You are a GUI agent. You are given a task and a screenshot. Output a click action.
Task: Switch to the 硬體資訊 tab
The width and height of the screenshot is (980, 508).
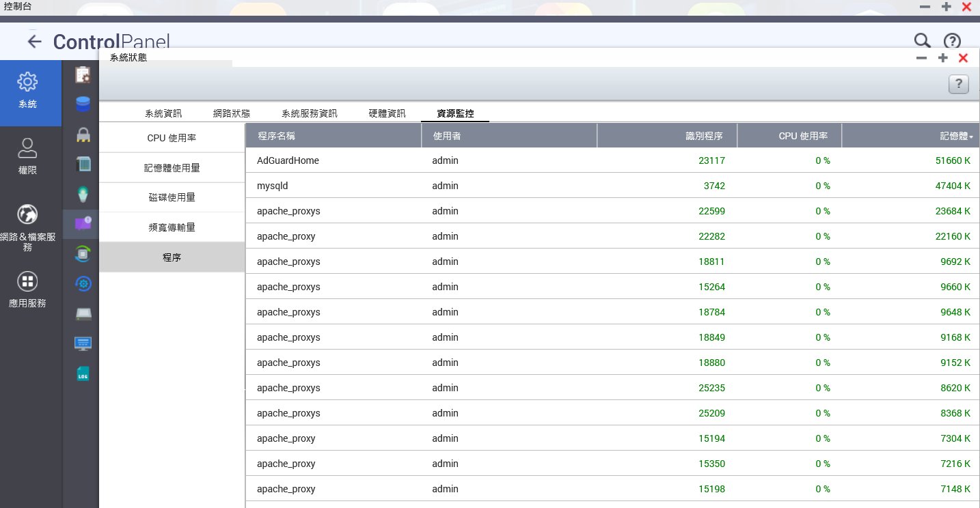tap(387, 113)
